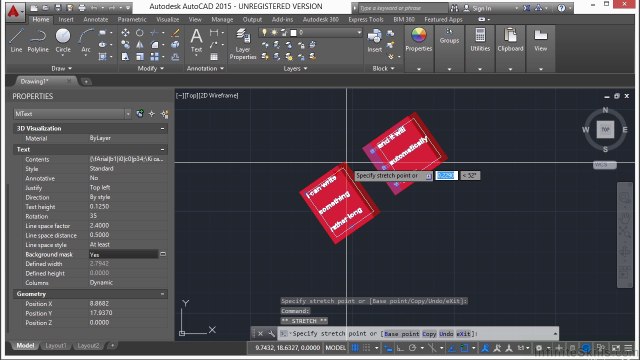Image resolution: width=640 pixels, height=360 pixels.
Task: Click the Background mask value field
Action: (x=123, y=254)
